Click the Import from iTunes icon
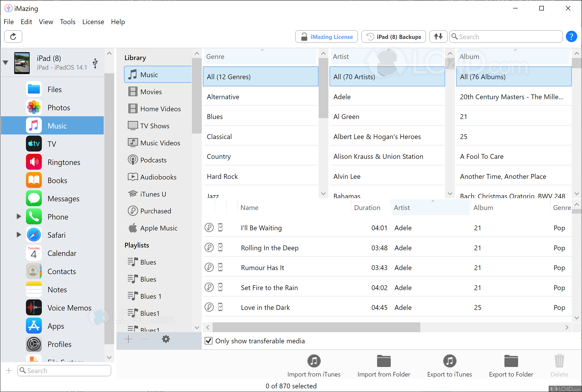Image resolution: width=582 pixels, height=392 pixels. 314,361
